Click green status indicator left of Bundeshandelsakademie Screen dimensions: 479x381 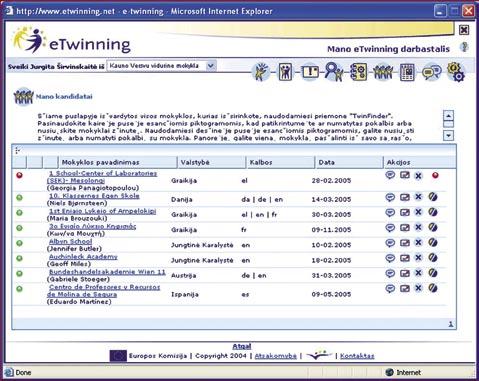tap(19, 273)
